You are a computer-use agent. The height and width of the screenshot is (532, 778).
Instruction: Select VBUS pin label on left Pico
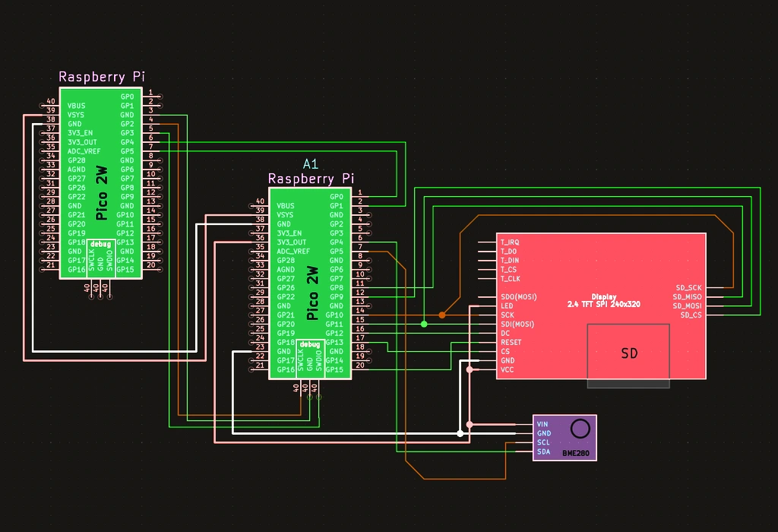click(x=77, y=106)
